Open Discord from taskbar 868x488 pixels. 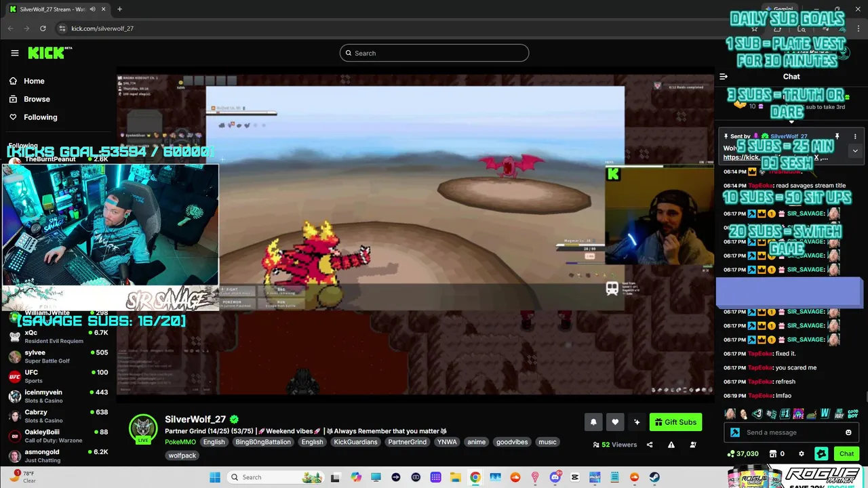coord(555,477)
